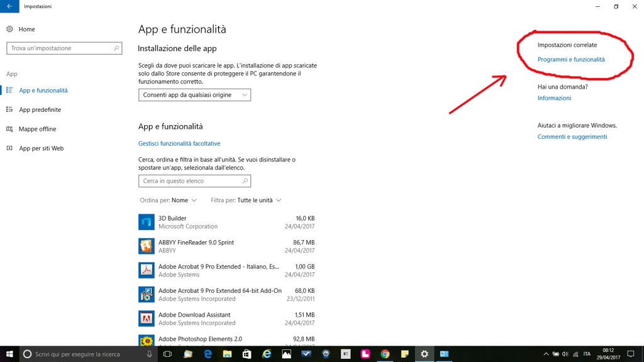Image resolution: width=644 pixels, height=362 pixels.
Task: Click the 'Cerca in questo elenco' search box
Action: [x=190, y=181]
